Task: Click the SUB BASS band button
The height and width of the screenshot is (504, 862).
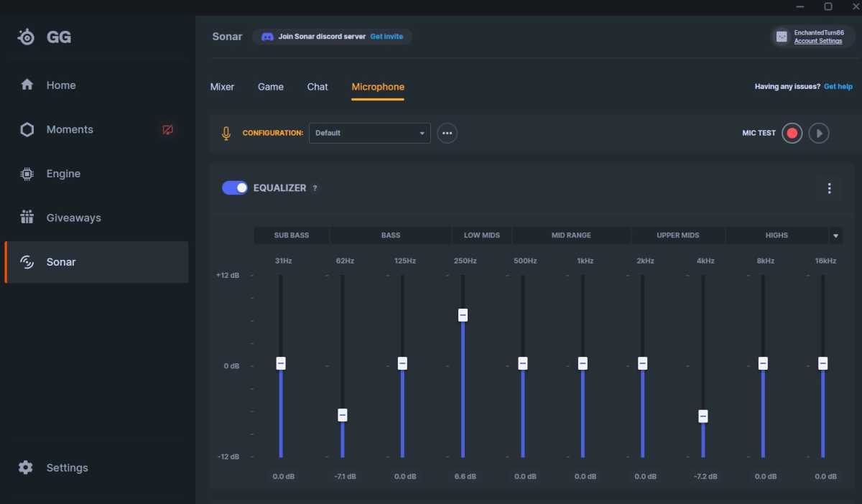Action: coord(292,235)
